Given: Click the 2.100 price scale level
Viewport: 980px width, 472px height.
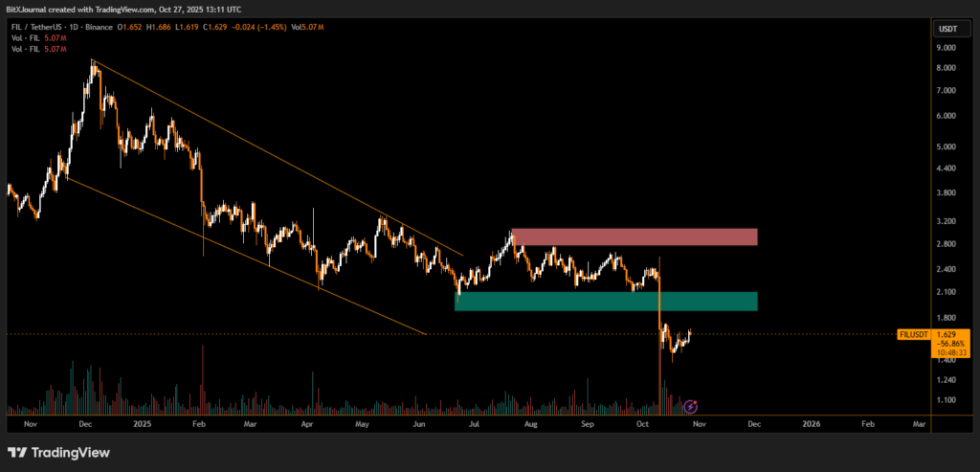Looking at the screenshot, I should tap(946, 292).
